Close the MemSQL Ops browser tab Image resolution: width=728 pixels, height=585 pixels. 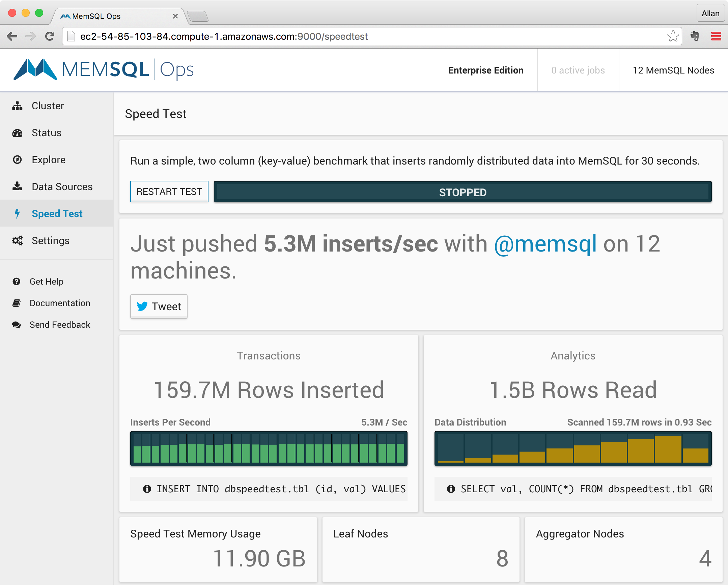[175, 16]
